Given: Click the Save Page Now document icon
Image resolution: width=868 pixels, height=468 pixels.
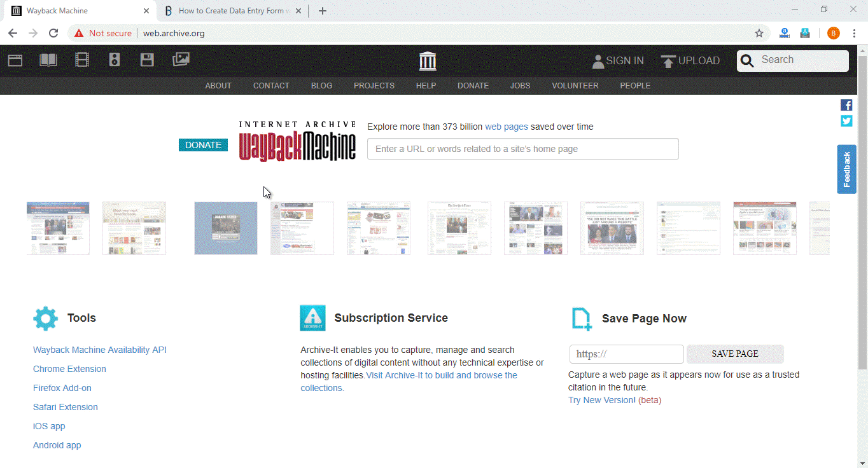Looking at the screenshot, I should point(582,319).
